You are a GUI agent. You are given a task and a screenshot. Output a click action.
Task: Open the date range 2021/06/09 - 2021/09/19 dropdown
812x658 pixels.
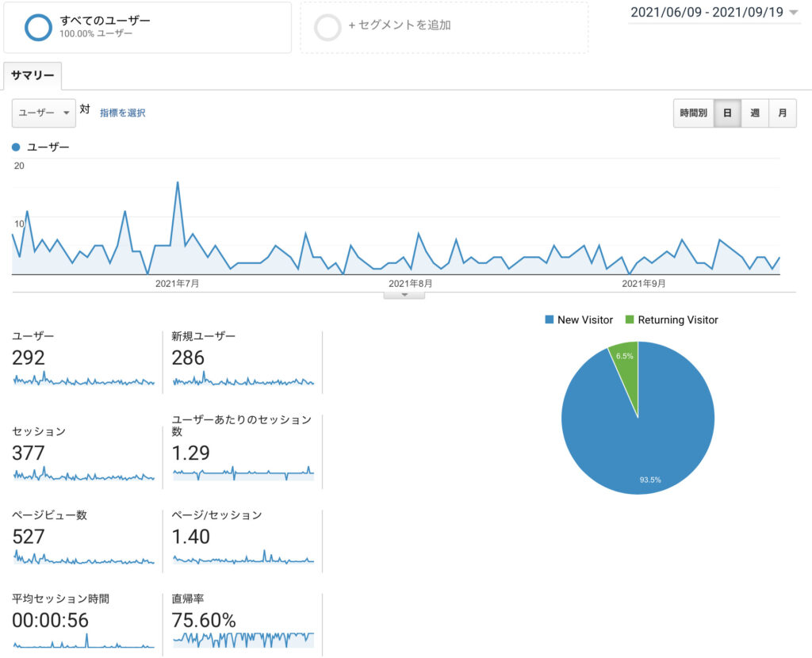click(x=714, y=13)
